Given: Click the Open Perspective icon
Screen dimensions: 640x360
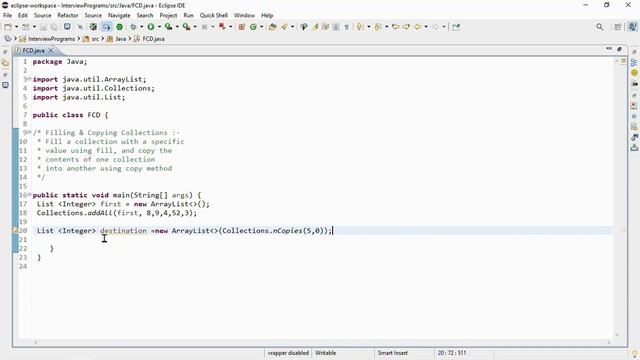Looking at the screenshot, I should (618, 27).
